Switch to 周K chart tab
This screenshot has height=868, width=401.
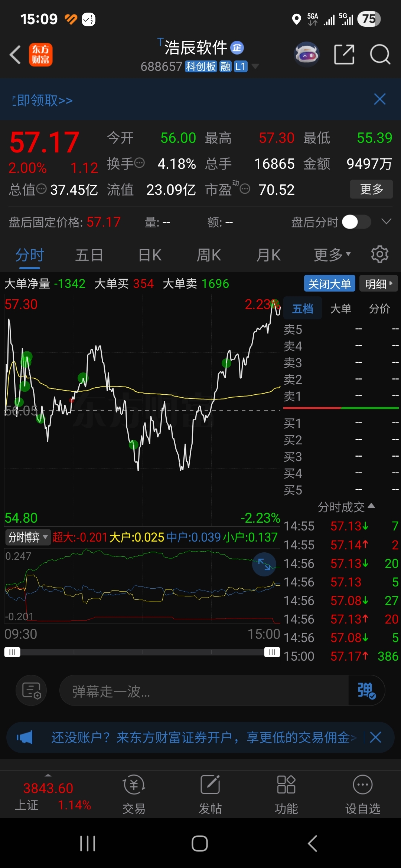pyautogui.click(x=209, y=255)
